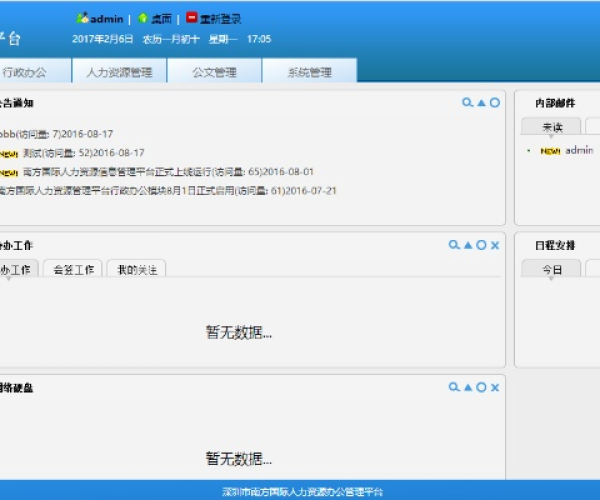Click the admin user icon in header
The image size is (600, 500).
coord(83,18)
